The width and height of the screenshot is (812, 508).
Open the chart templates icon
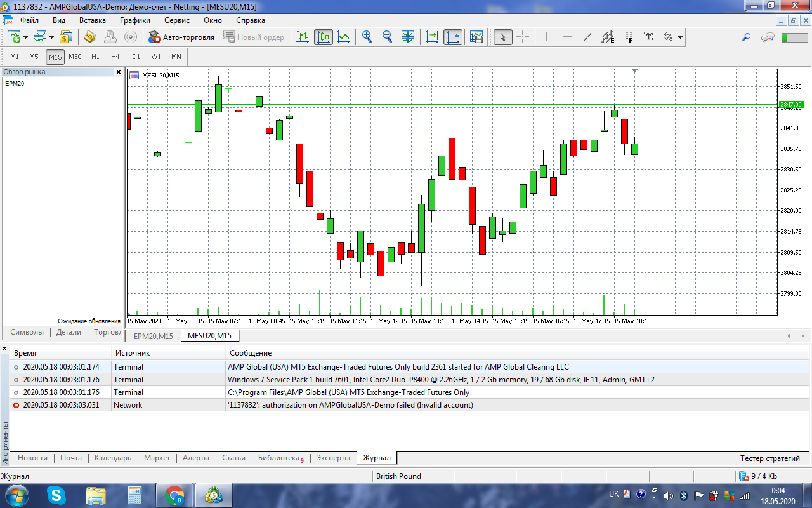point(476,37)
